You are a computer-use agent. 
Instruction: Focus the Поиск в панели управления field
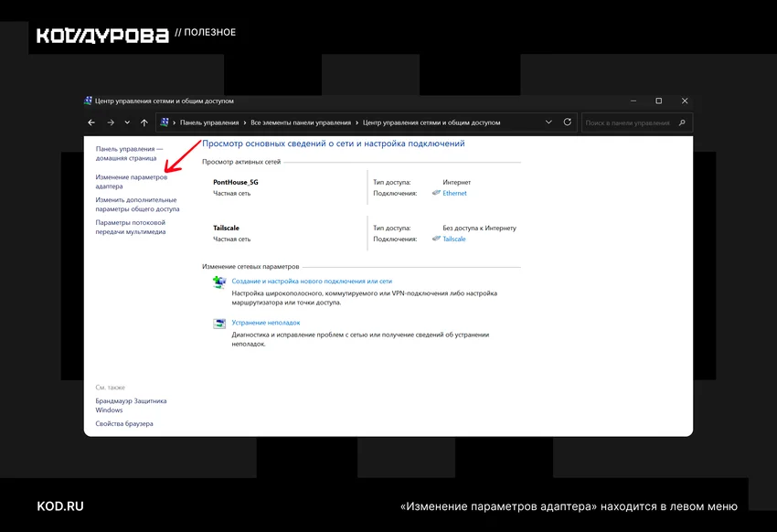click(x=637, y=122)
